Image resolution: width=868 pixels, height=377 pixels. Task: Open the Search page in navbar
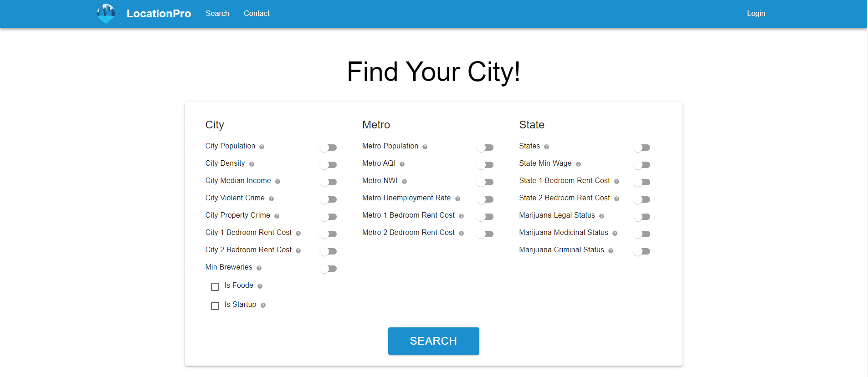217,14
